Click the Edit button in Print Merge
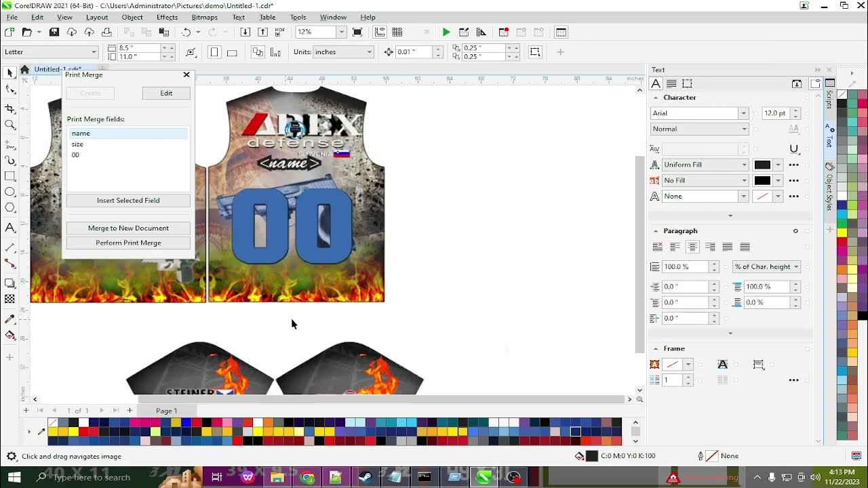This screenshot has width=868, height=488. [166, 93]
